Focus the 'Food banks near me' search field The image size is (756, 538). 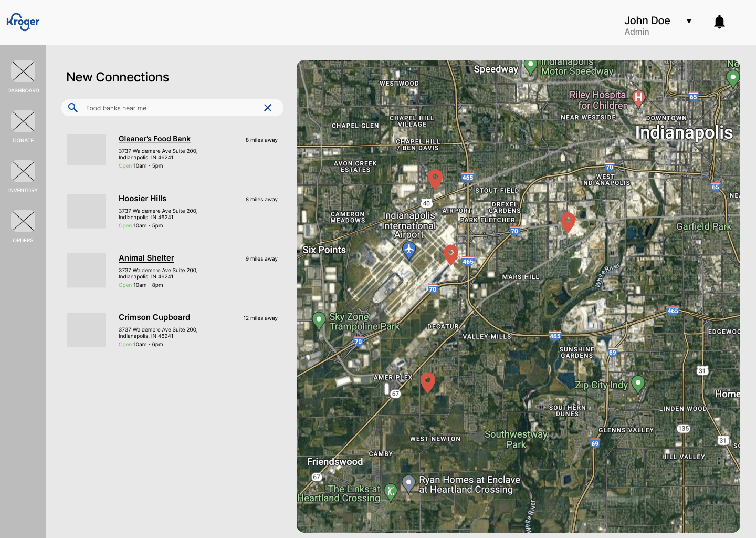click(x=172, y=108)
